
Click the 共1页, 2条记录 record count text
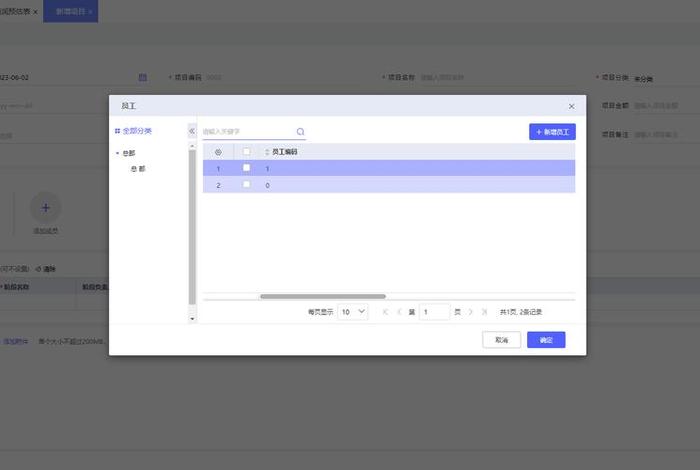pos(521,312)
